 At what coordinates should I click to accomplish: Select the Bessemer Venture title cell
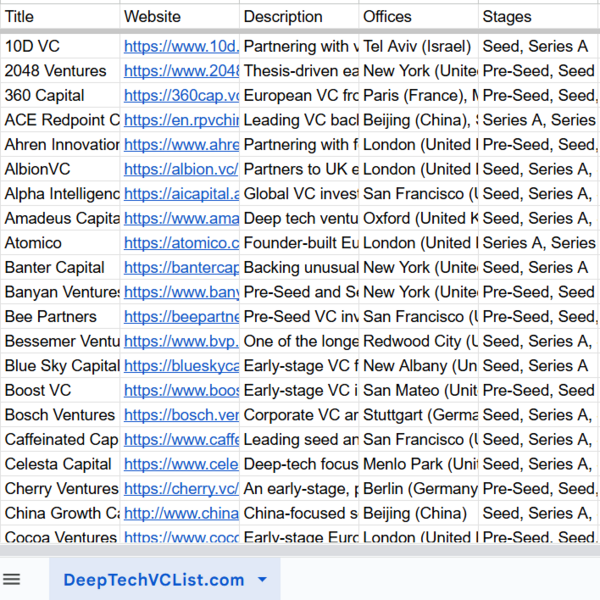click(x=60, y=341)
